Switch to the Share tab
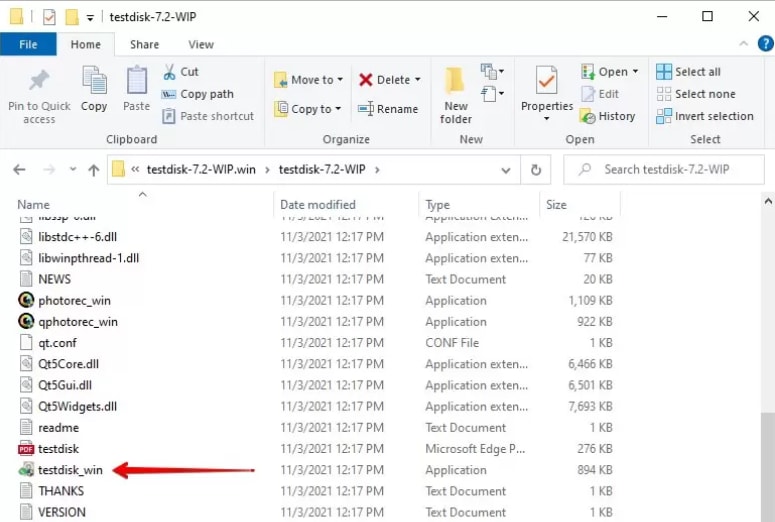Screen dimensions: 775x522 (x=144, y=44)
